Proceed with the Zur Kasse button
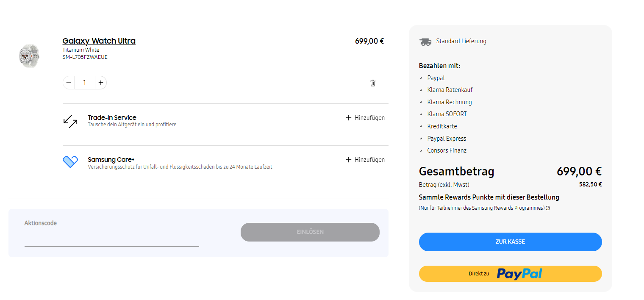Viewport: 644px width, 300px height. click(510, 242)
